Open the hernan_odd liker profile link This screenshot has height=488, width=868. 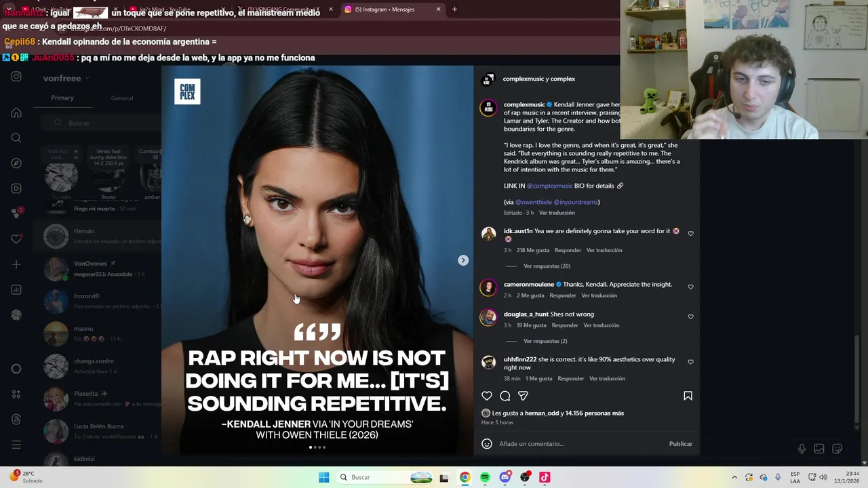click(x=541, y=413)
